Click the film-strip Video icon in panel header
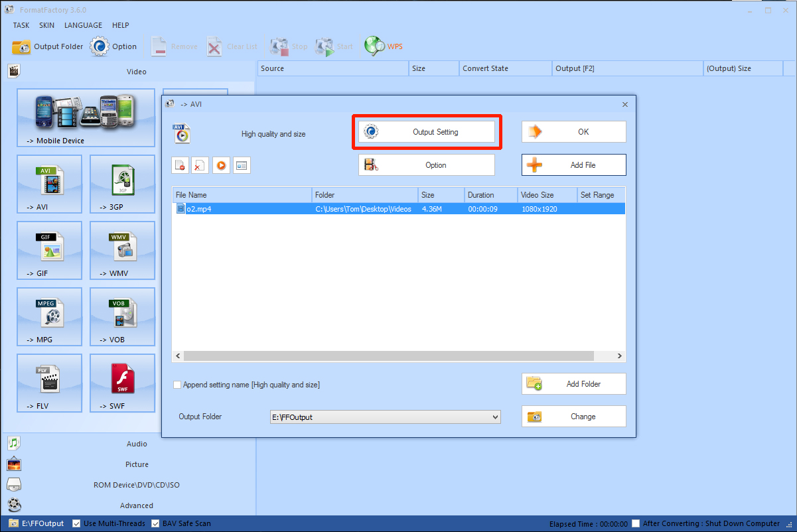 [x=14, y=71]
